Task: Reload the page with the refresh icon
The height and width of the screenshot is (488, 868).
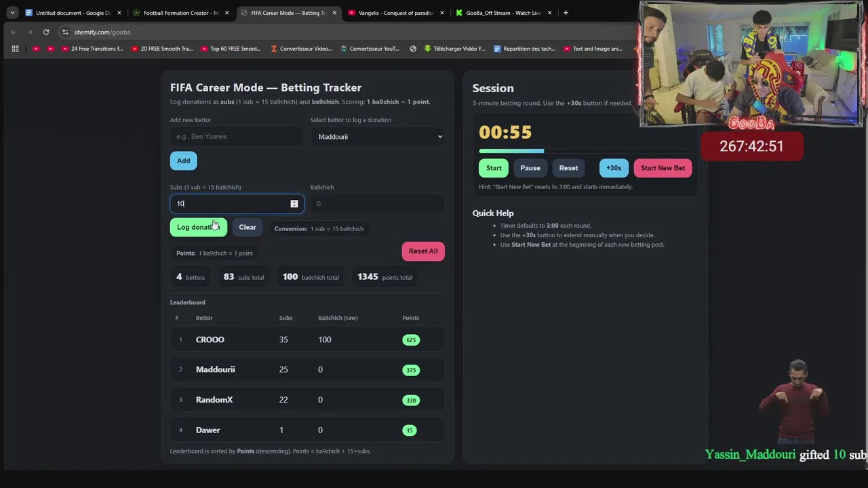Action: pos(46,32)
